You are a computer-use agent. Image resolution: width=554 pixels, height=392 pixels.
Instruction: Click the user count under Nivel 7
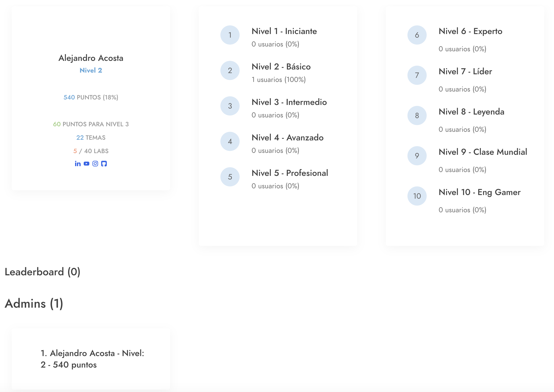[462, 89]
